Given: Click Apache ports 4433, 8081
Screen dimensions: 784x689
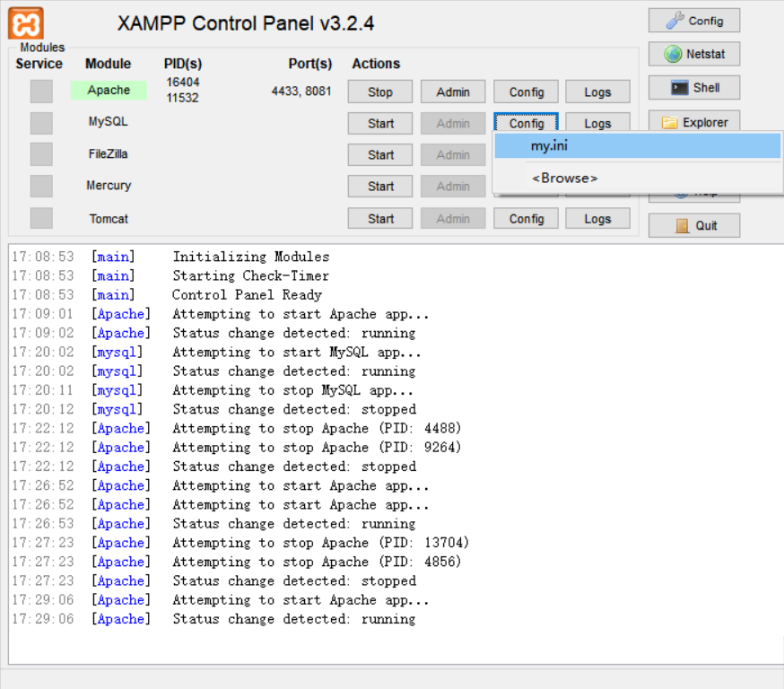Looking at the screenshot, I should [301, 91].
